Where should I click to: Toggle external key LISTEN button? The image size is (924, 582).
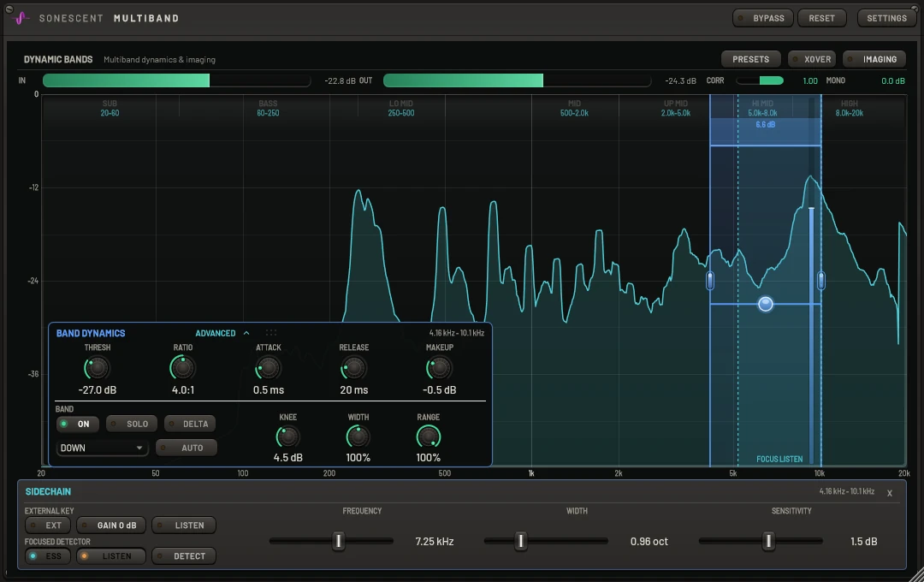pos(184,526)
